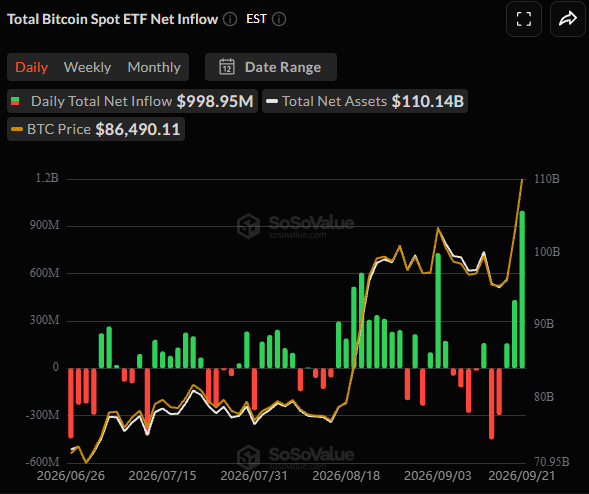Open info icon beside Net Inflow title
The image size is (589, 494).
[230, 19]
